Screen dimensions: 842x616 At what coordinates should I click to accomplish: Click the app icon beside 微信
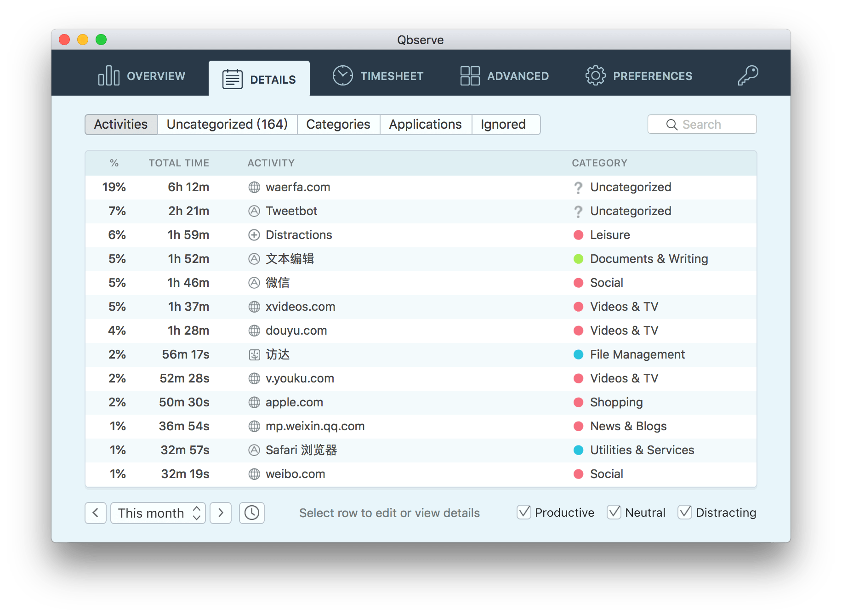point(254,283)
